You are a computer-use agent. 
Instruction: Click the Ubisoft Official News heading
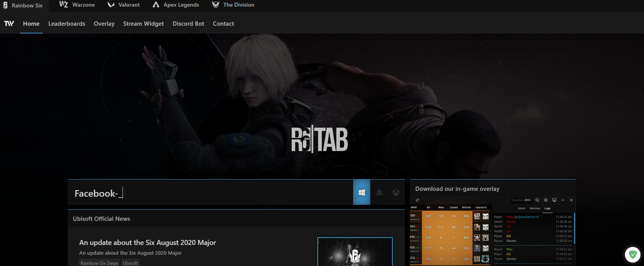click(x=101, y=219)
